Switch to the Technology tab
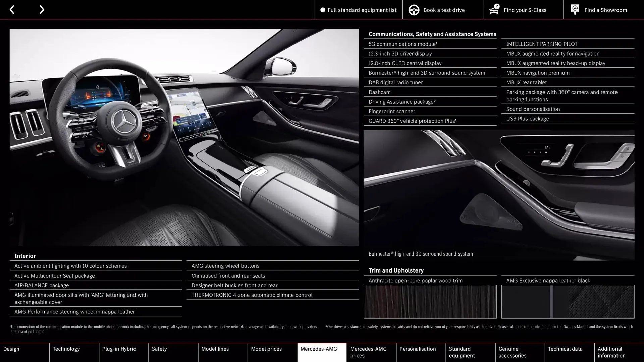The image size is (644, 362). [x=74, y=352]
